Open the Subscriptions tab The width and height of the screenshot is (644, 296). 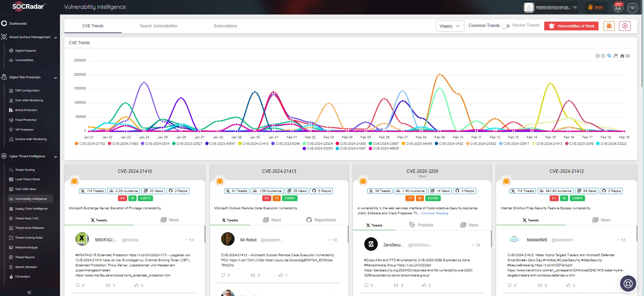pyautogui.click(x=225, y=26)
